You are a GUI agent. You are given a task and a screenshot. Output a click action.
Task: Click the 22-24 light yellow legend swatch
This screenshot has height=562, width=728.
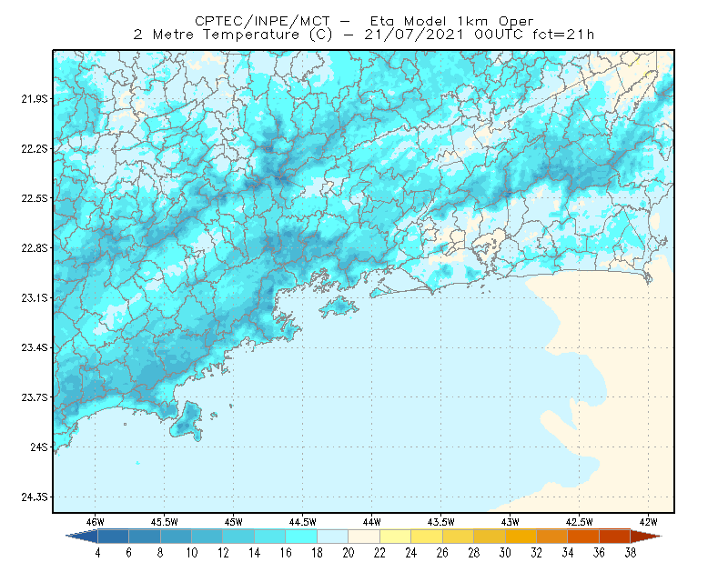[396, 537]
